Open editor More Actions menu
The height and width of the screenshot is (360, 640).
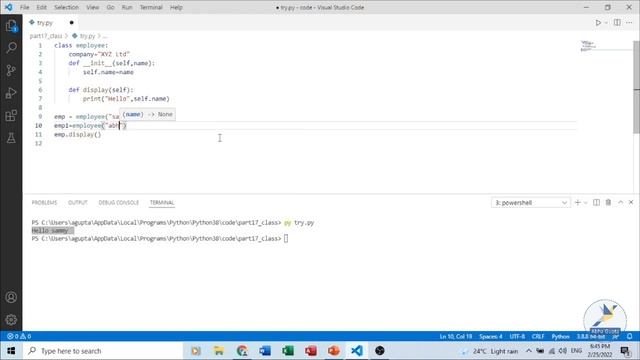coord(629,23)
